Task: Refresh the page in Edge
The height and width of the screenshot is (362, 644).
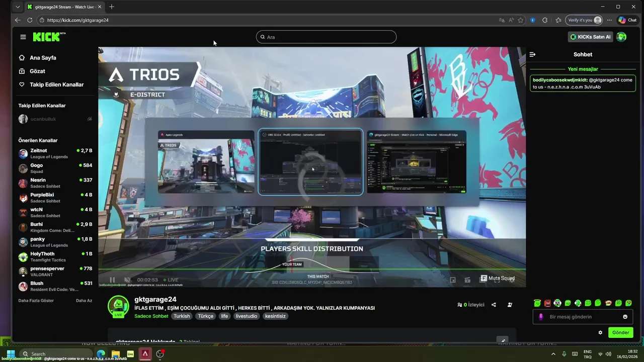Action: pyautogui.click(x=30, y=20)
